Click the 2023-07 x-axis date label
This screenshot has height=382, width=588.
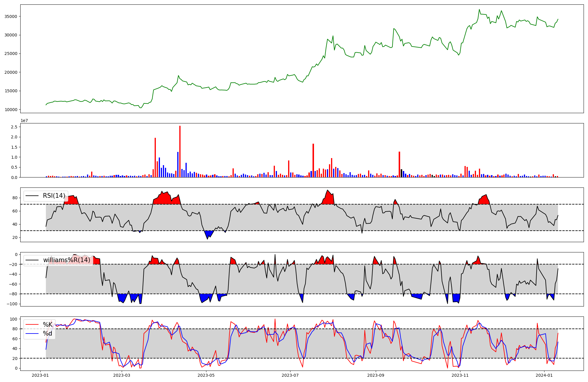[290, 375]
